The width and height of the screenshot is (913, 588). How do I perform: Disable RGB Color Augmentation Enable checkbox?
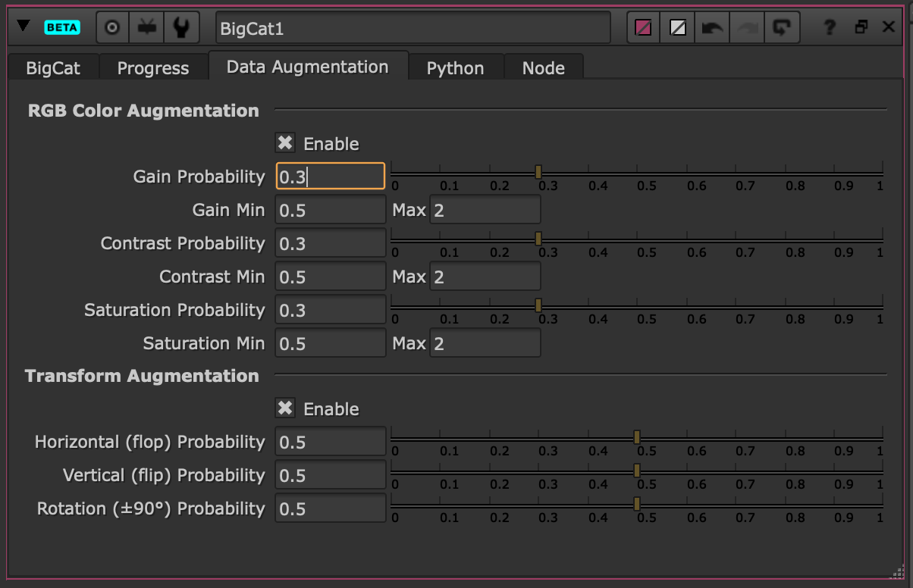[285, 143]
